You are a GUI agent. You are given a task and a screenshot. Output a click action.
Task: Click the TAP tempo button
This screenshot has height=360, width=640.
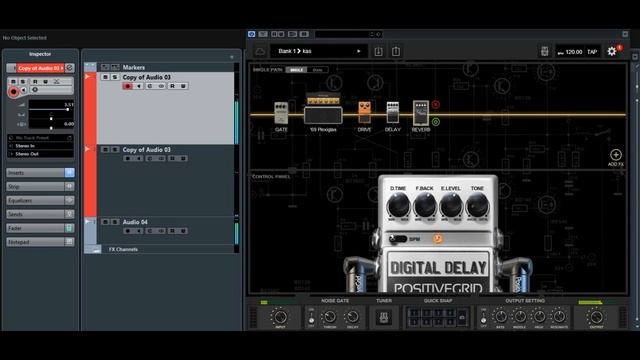tap(592, 52)
